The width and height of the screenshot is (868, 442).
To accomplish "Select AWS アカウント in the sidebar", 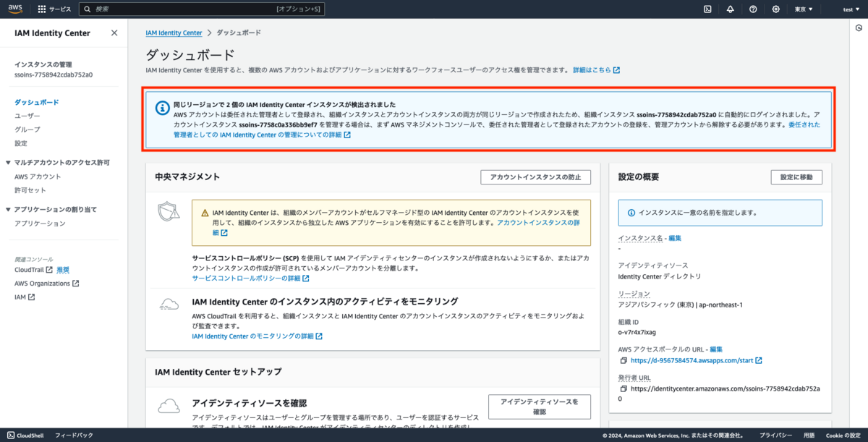I will (38, 177).
